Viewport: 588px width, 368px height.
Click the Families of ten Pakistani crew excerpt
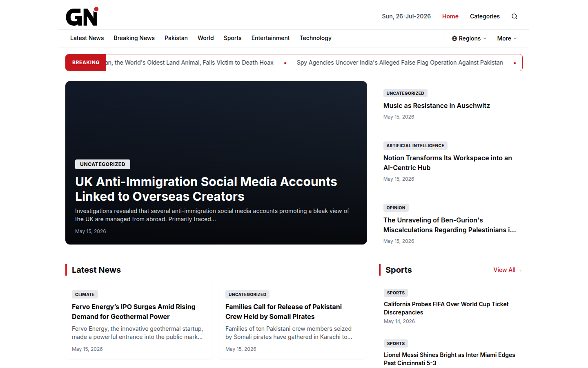(289, 333)
